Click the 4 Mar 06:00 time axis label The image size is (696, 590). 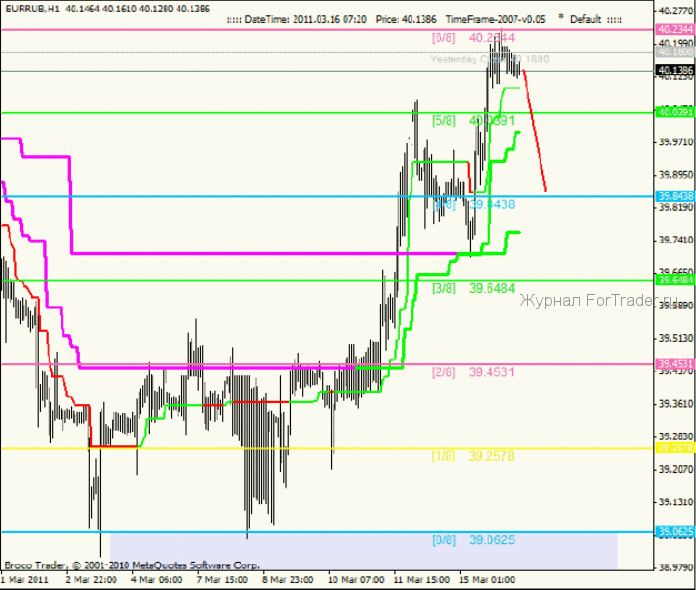(x=157, y=580)
